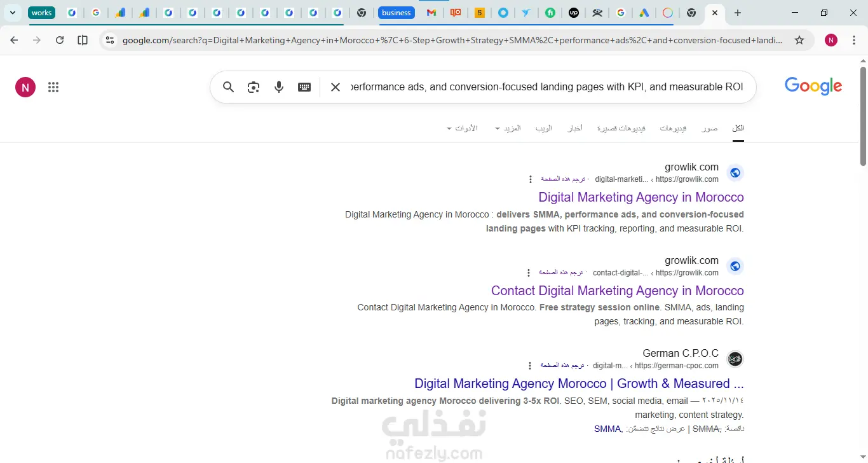Switch to the Gmail tab
The height and width of the screenshot is (463, 868).
click(431, 13)
